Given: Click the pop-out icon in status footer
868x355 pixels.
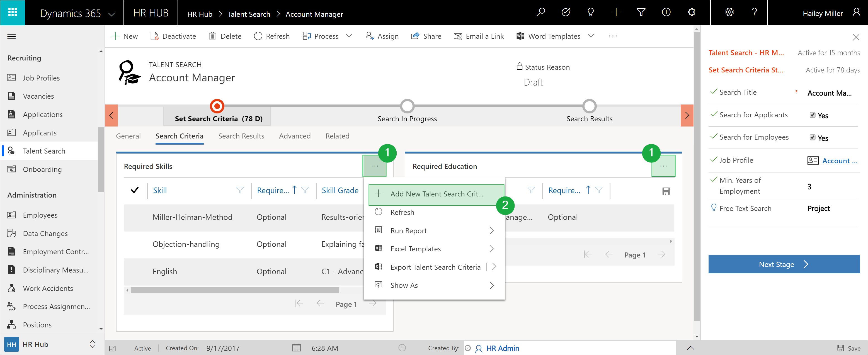Looking at the screenshot, I should (113, 349).
